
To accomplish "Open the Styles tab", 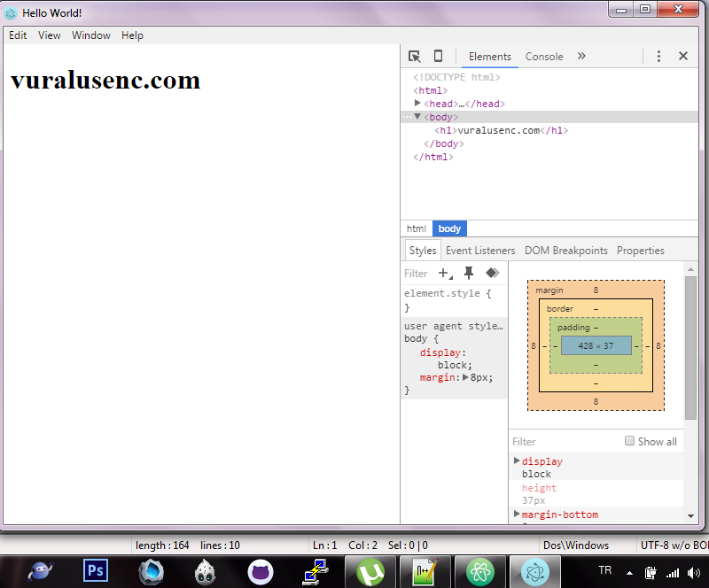I will pos(423,251).
